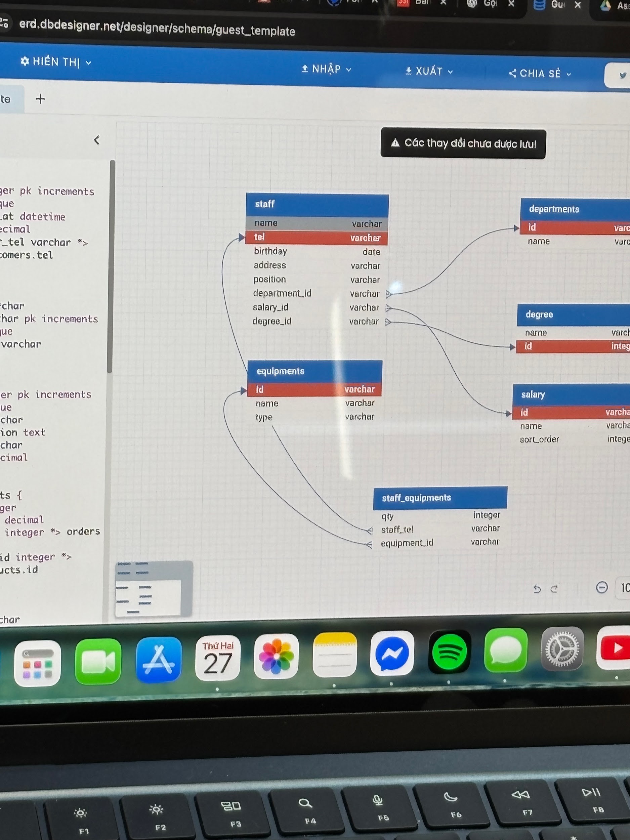
Task: Open Messenger from the dock
Action: tap(392, 654)
